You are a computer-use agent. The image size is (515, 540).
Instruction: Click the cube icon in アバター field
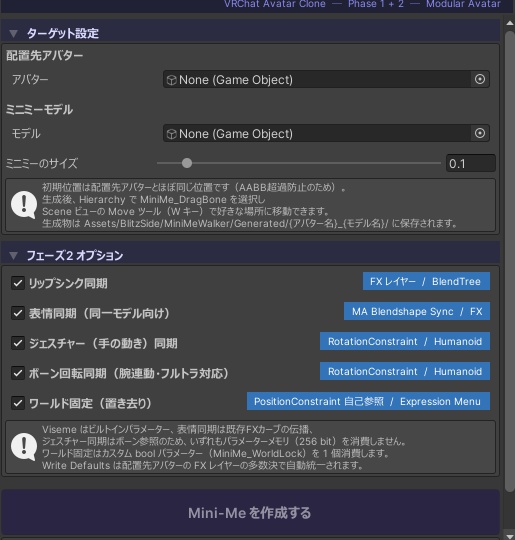click(x=171, y=80)
